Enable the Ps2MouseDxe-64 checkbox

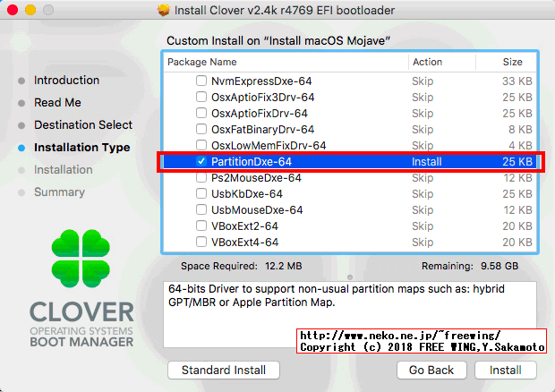[x=201, y=177]
